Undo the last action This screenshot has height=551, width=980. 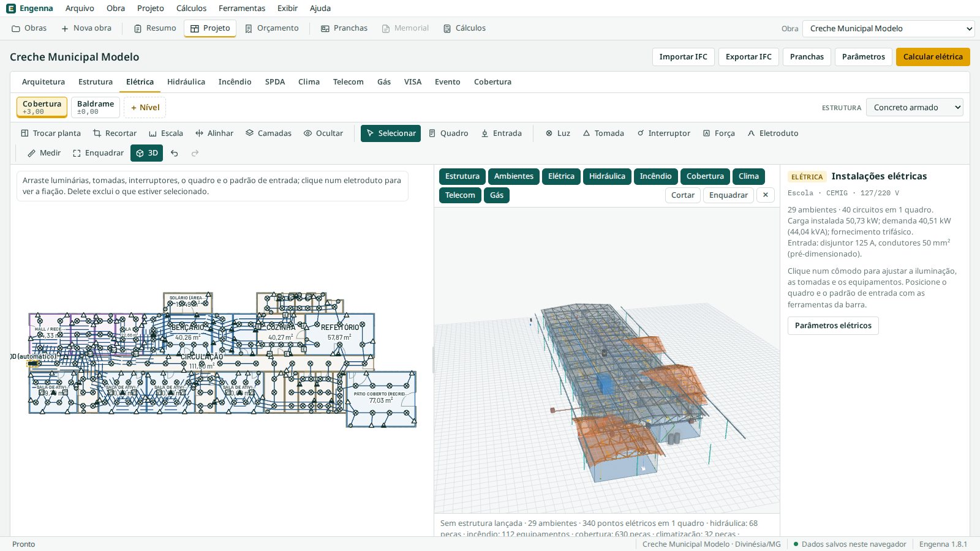175,153
